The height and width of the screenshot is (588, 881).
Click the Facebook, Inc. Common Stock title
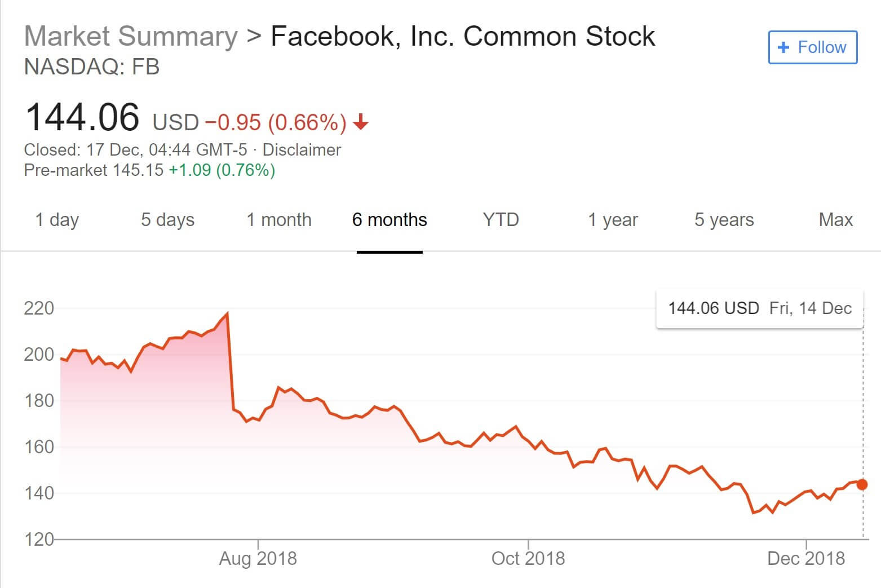click(463, 37)
